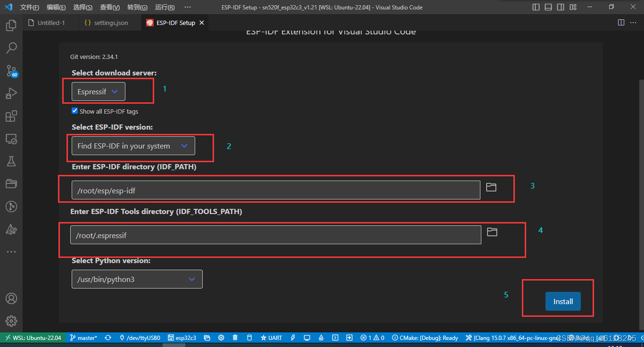Image resolution: width=644 pixels, height=347 pixels.
Task: Click the full clean trash icon in status bar
Action: click(x=235, y=338)
